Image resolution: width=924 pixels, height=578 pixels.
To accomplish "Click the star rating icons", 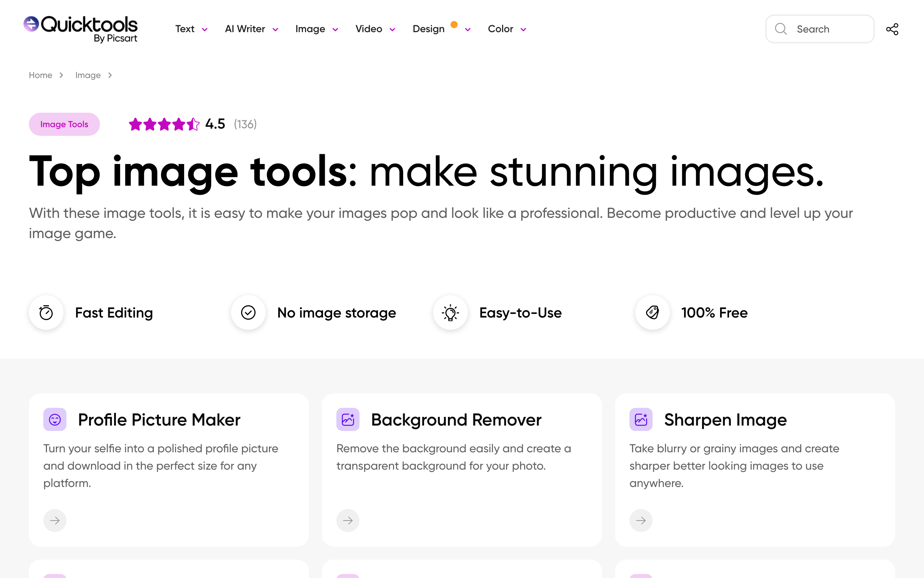I will click(x=164, y=124).
